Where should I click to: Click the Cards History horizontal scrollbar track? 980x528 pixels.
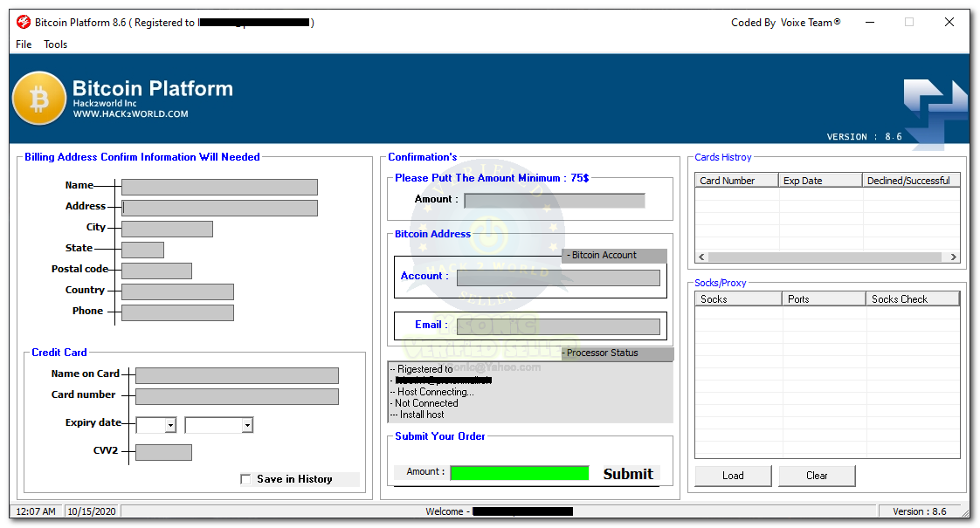825,257
